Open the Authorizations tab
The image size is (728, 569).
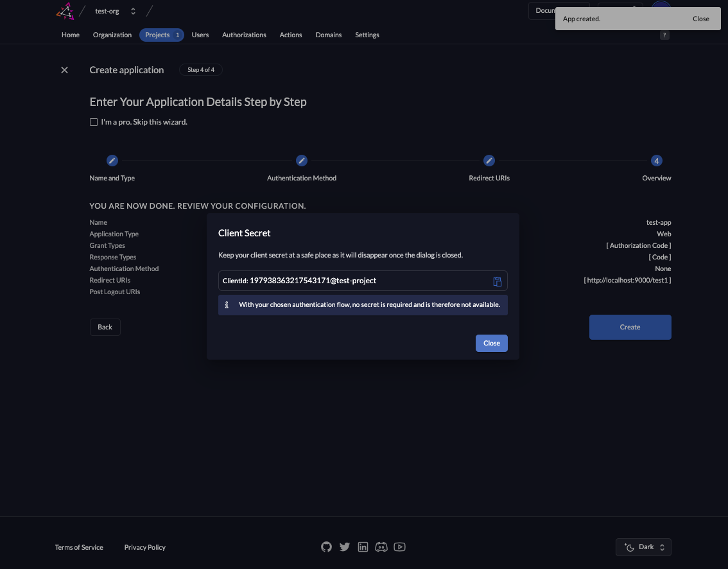(x=244, y=35)
